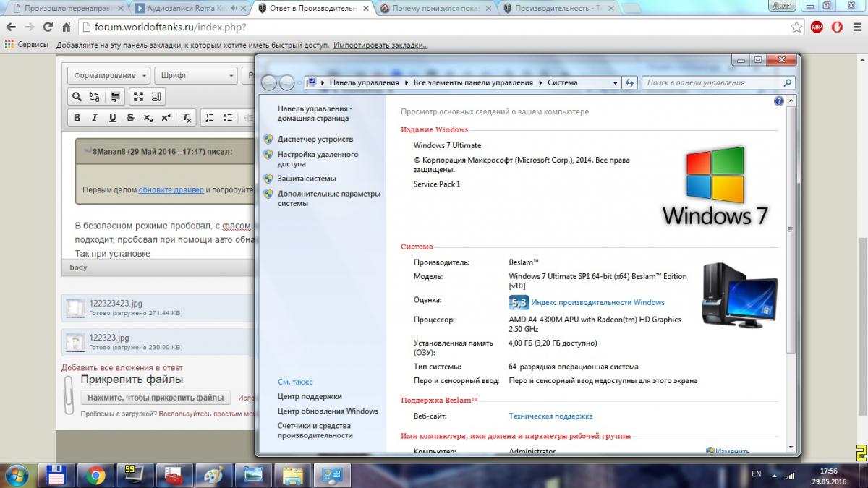Open the Шрифт font dropdown

195,75
